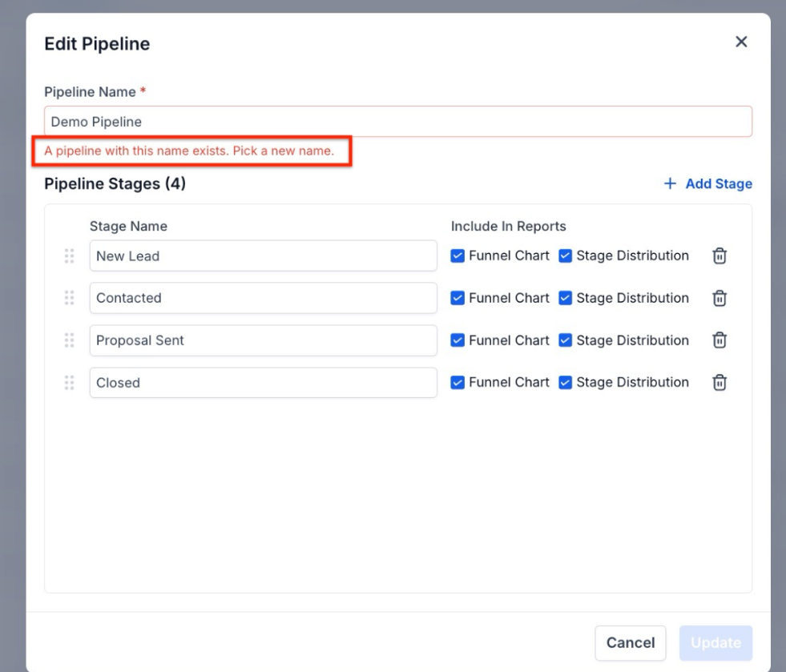Grab the drag handle for New Lead
Image resolution: width=786 pixels, height=672 pixels.
pos(69,256)
